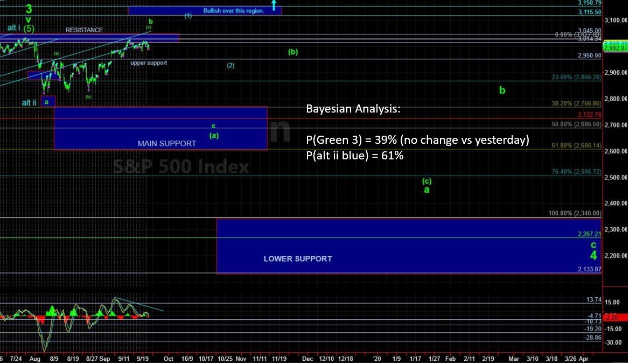Screen dimensions: 629x364
Task: Click the blue (2) wave label
Action: coord(230,65)
